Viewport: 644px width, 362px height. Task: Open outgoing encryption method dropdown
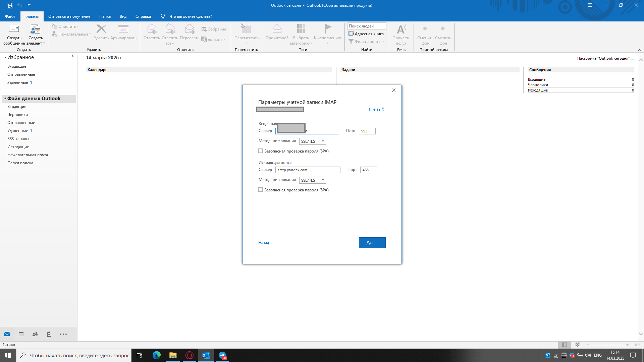(x=313, y=180)
